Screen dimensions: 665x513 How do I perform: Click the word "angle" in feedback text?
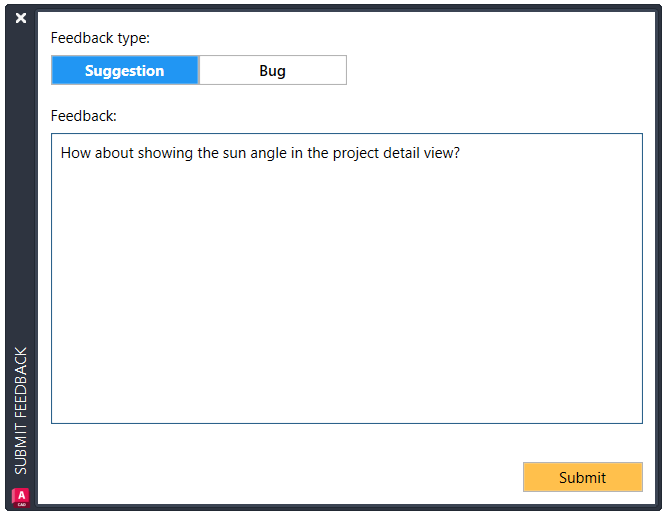click(268, 153)
